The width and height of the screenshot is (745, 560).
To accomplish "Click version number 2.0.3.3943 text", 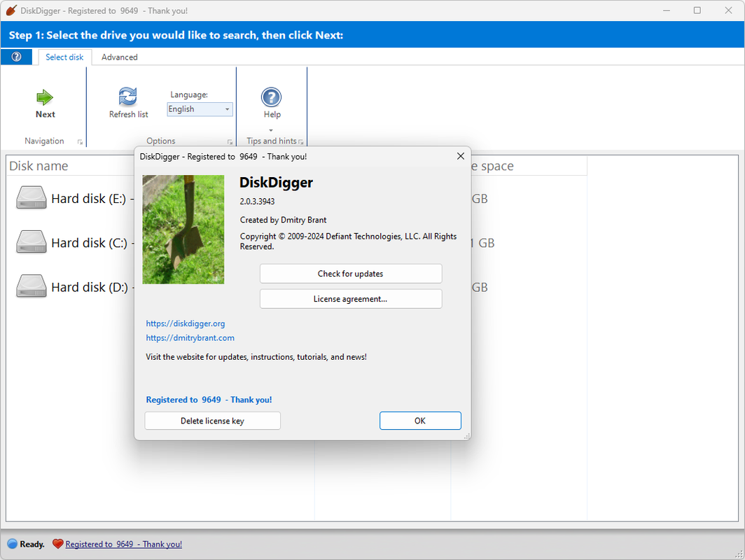I will (257, 202).
